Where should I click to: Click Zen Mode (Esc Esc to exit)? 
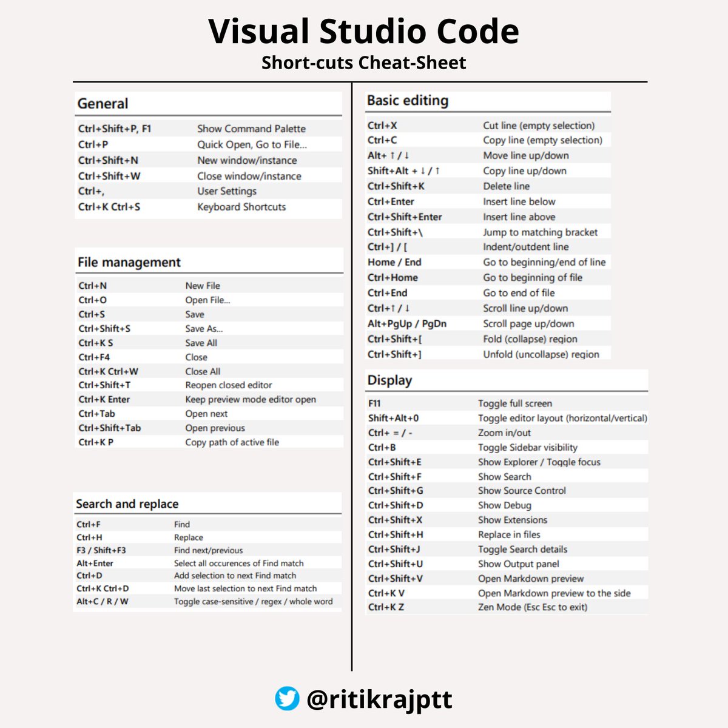click(533, 607)
